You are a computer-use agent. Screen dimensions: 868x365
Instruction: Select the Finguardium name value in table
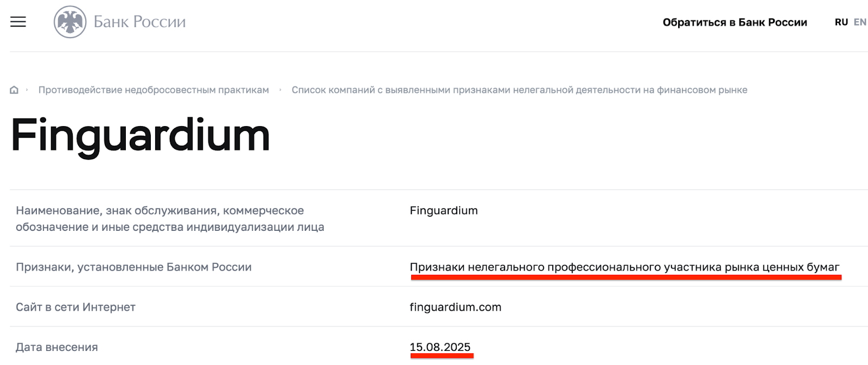coord(443,211)
